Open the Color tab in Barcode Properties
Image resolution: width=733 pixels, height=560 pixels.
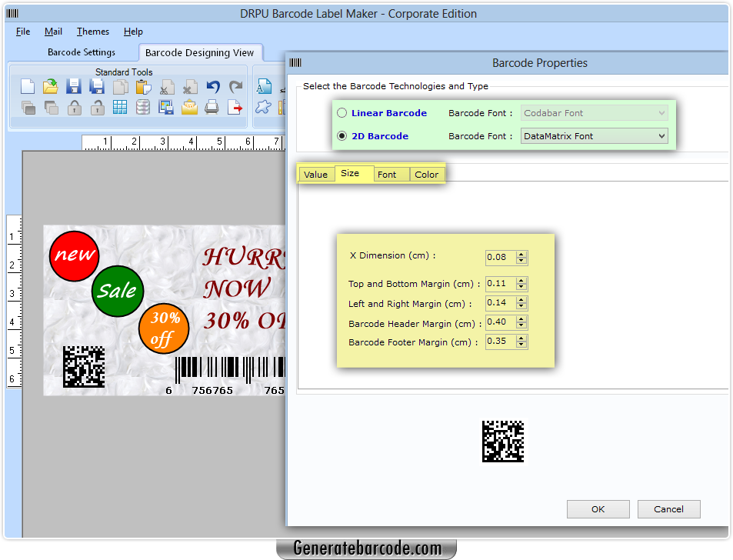click(x=426, y=175)
